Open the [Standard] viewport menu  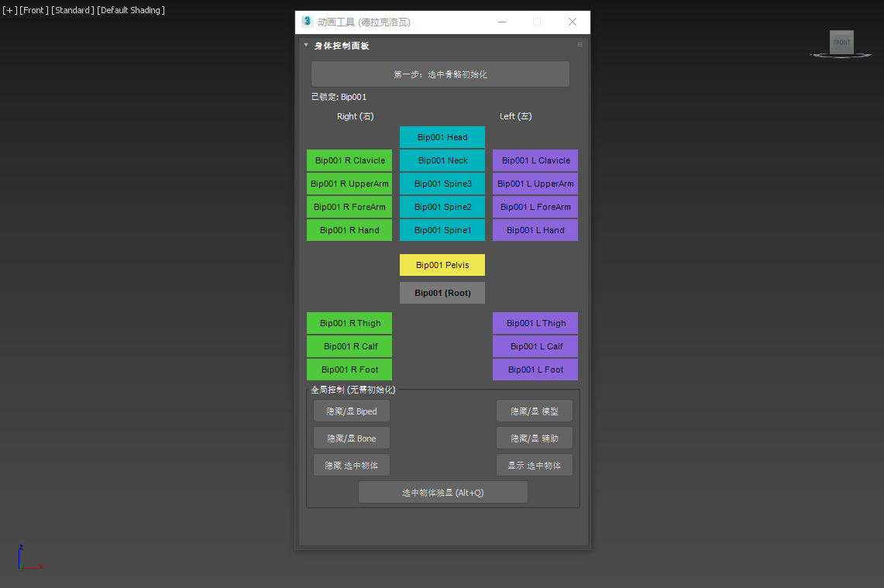73,10
